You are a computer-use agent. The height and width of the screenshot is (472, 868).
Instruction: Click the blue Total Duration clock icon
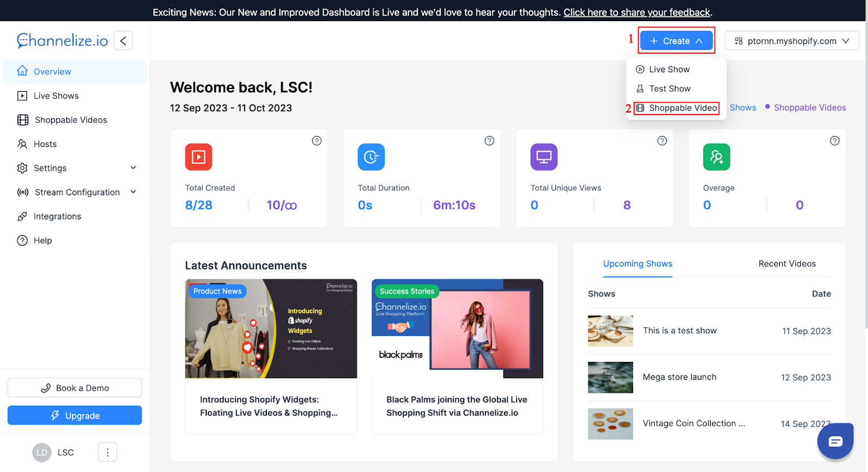pos(371,157)
